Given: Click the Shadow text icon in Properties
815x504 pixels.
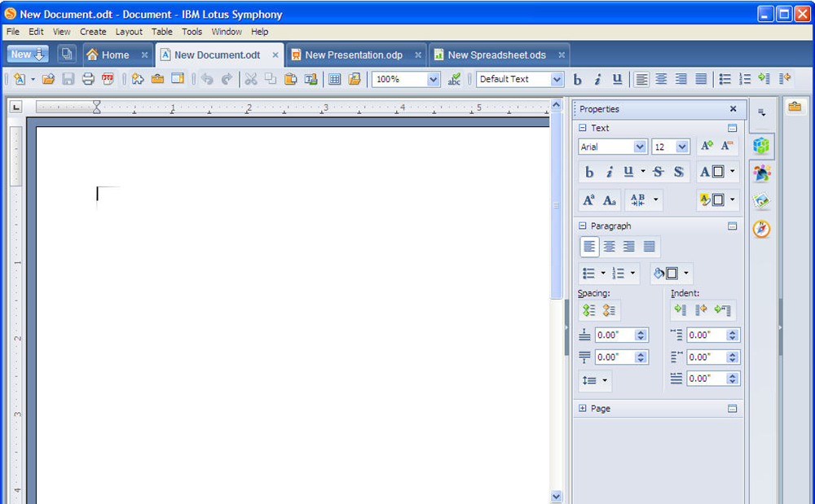Looking at the screenshot, I should tap(679, 172).
